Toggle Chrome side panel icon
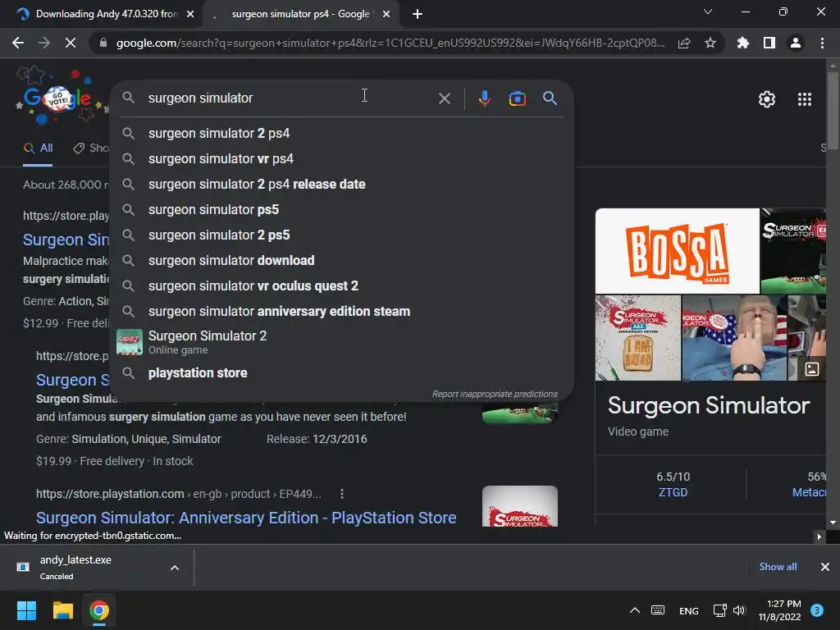 tap(769, 43)
